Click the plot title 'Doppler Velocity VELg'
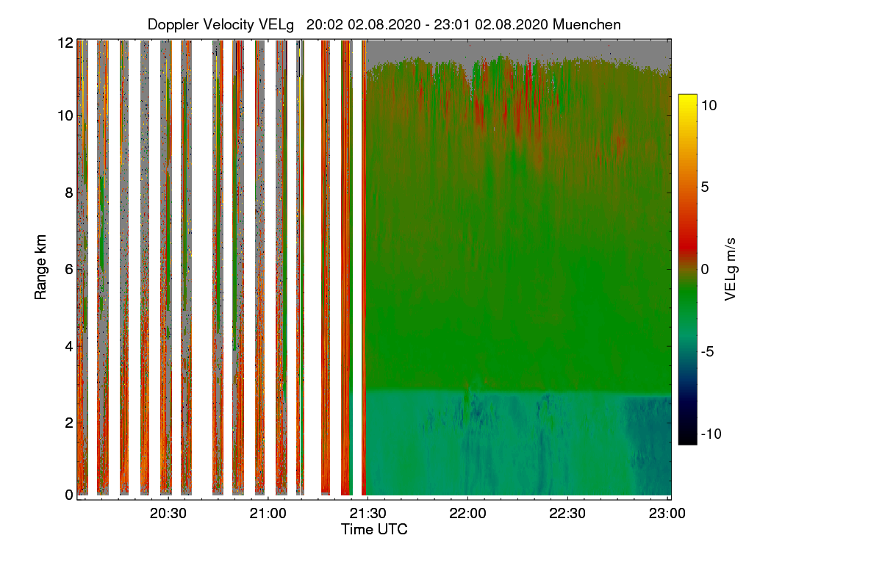882x588 pixels. [220, 25]
